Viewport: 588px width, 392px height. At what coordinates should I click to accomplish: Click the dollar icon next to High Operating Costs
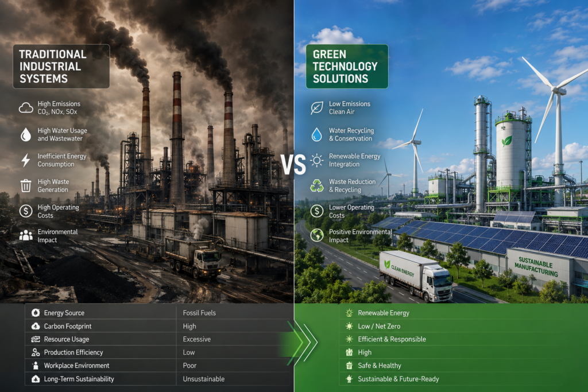[26, 211]
